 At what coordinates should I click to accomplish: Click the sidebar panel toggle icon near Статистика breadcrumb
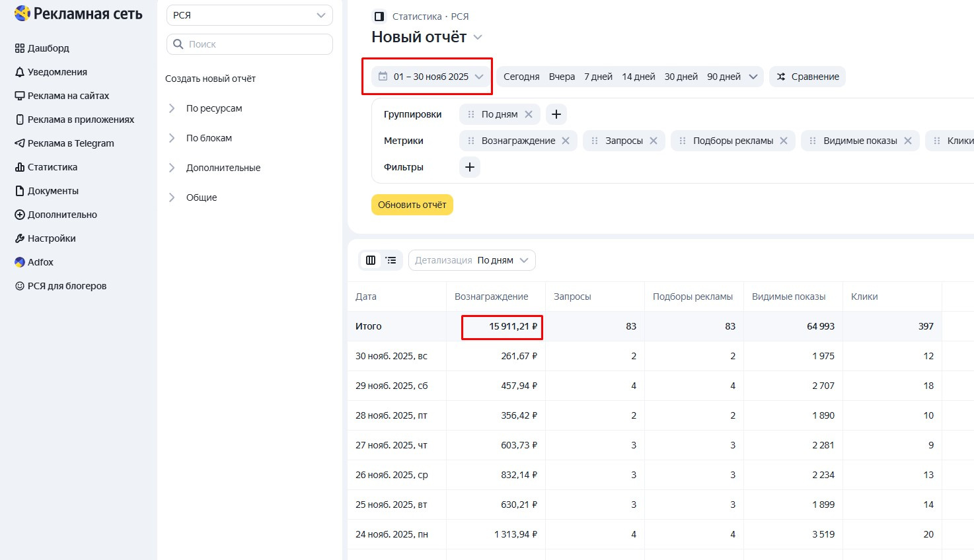click(x=379, y=17)
